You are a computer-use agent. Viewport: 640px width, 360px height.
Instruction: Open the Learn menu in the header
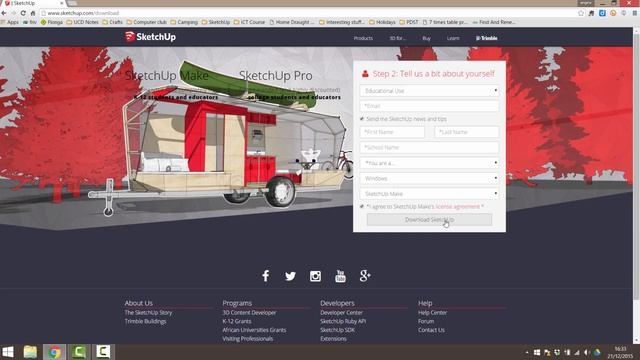click(453, 38)
